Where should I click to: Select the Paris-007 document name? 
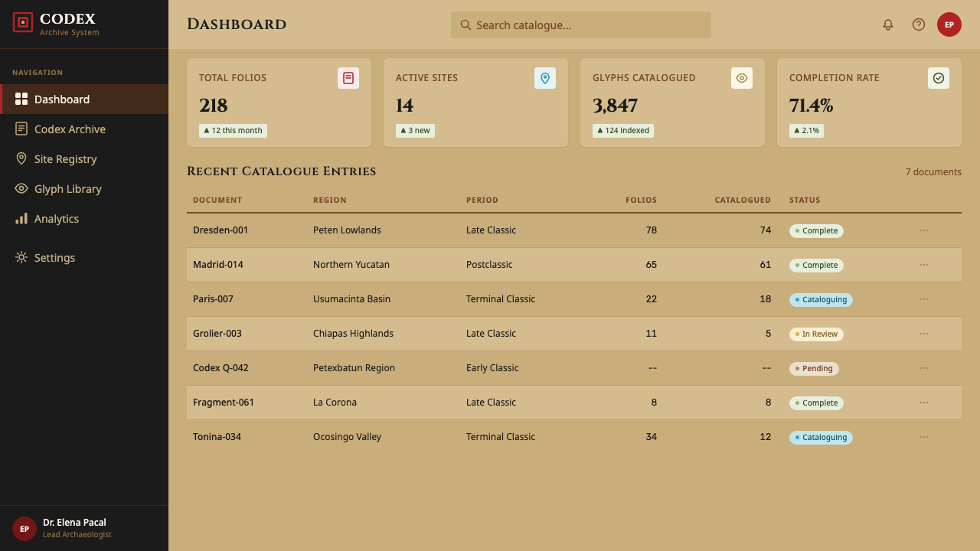[x=213, y=298]
